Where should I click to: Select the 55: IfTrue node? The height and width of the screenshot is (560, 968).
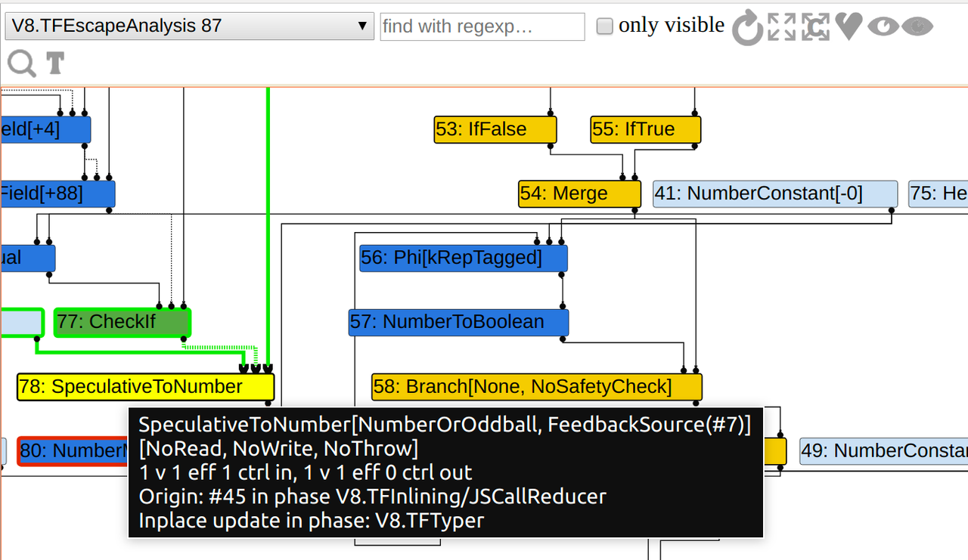pyautogui.click(x=645, y=129)
